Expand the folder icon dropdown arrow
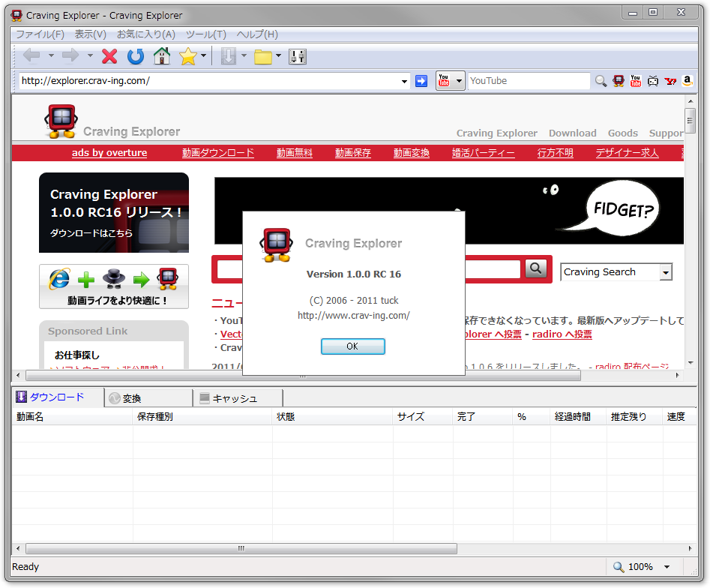710x588 pixels. click(x=278, y=55)
